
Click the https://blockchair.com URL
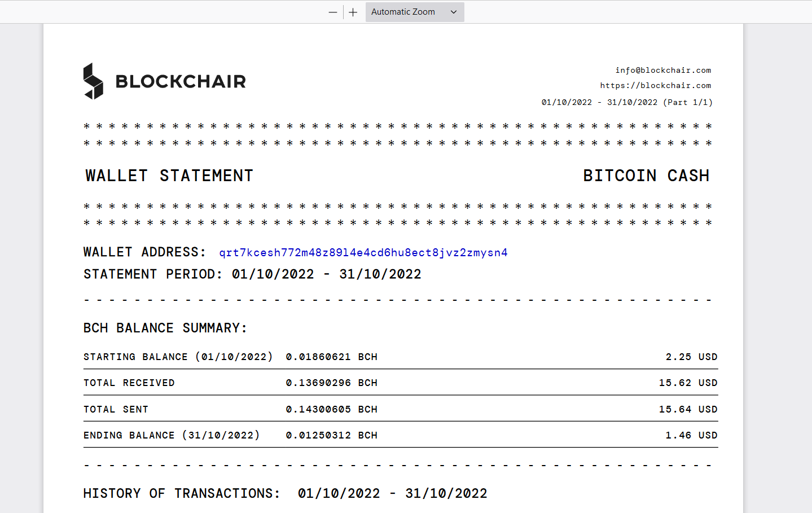coord(656,86)
